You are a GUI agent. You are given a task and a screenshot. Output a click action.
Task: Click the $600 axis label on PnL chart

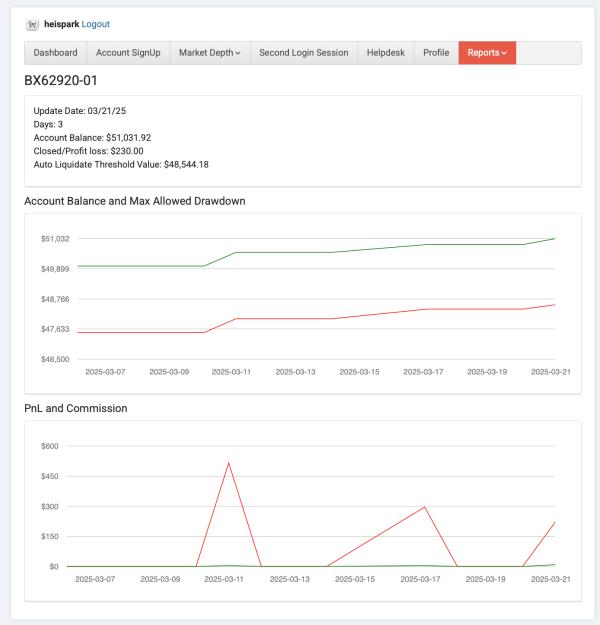(x=50, y=446)
